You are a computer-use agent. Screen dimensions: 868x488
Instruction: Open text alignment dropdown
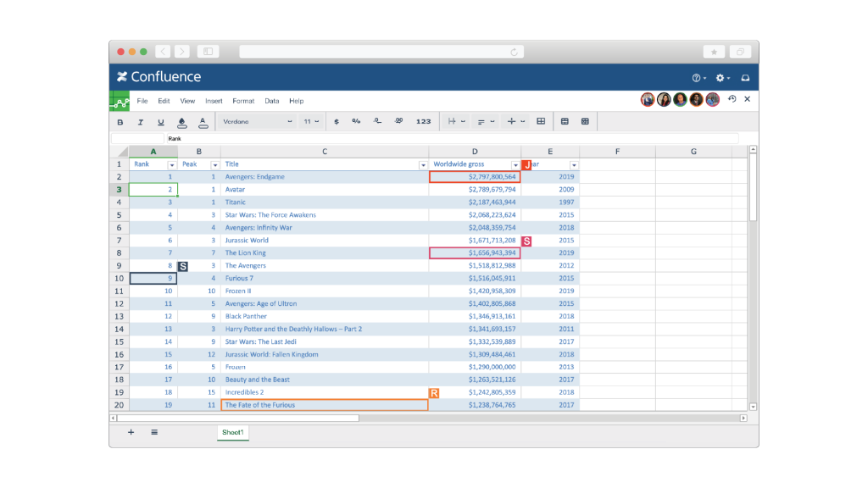[486, 122]
